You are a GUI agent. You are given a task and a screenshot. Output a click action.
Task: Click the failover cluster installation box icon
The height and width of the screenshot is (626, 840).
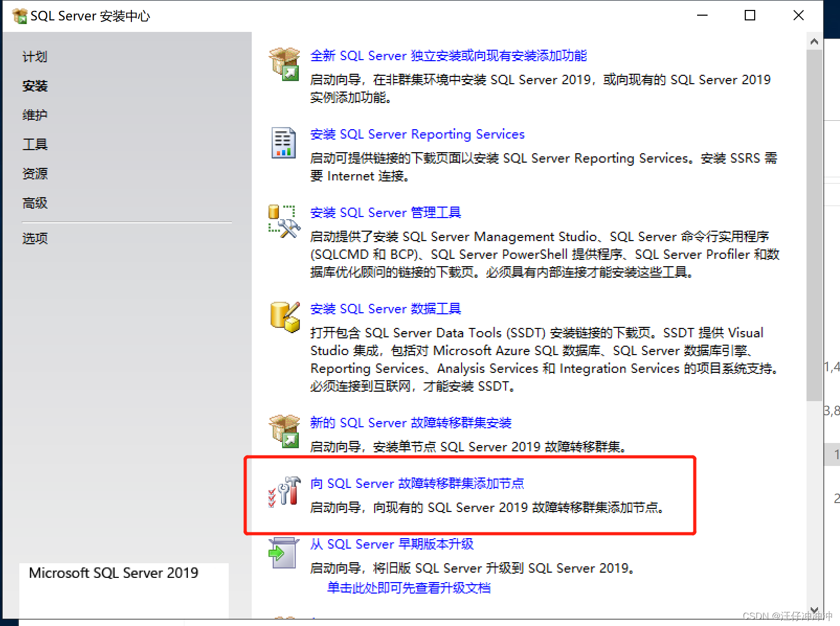(x=284, y=430)
